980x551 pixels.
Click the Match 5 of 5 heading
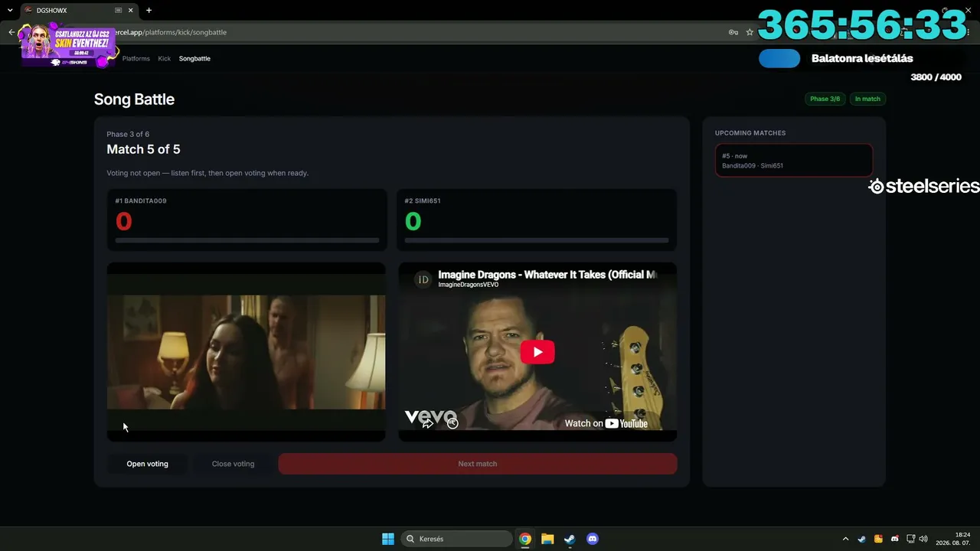pos(143,149)
